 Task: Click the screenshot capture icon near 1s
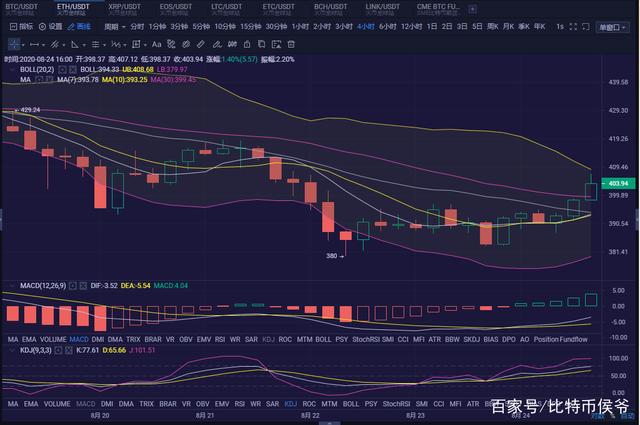pyautogui.click(x=586, y=27)
